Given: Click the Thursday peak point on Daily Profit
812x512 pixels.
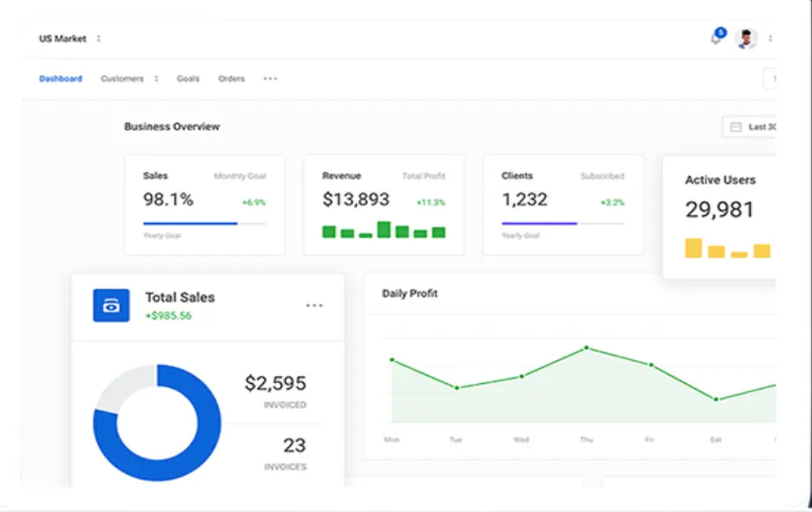Looking at the screenshot, I should (x=586, y=348).
